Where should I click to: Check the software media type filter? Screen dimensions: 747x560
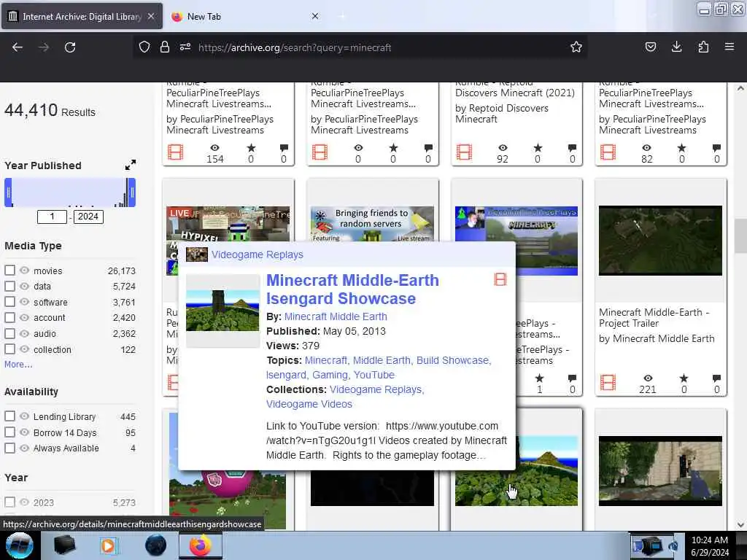click(x=9, y=302)
